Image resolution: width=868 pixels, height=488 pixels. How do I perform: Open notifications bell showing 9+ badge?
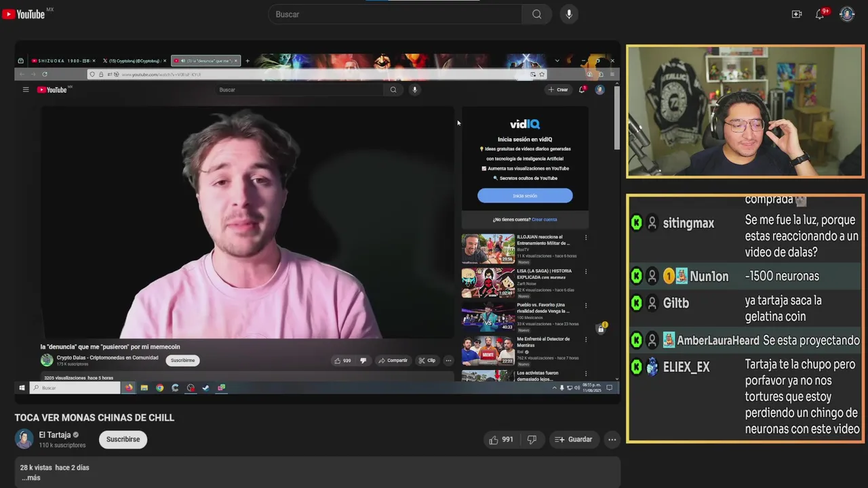[x=820, y=14]
